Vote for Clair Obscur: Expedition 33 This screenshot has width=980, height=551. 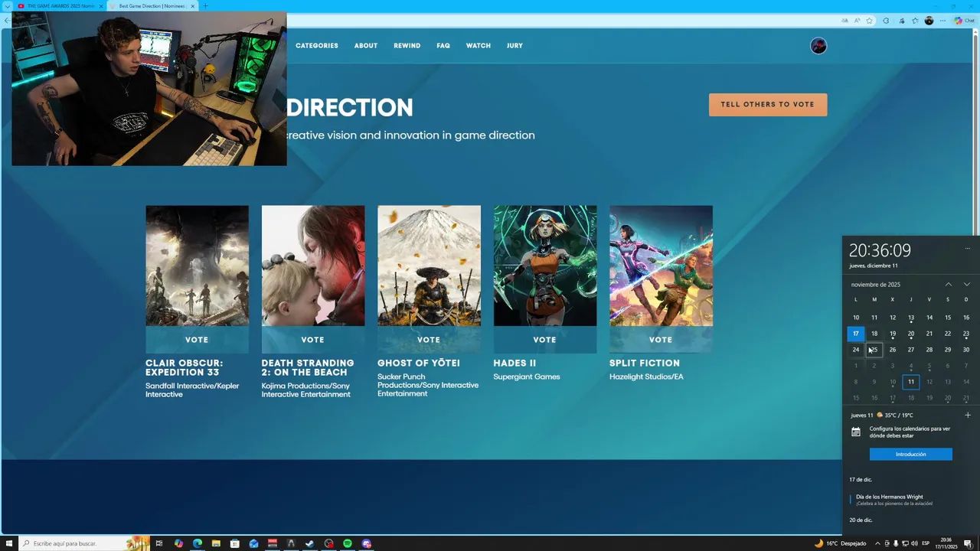(197, 340)
